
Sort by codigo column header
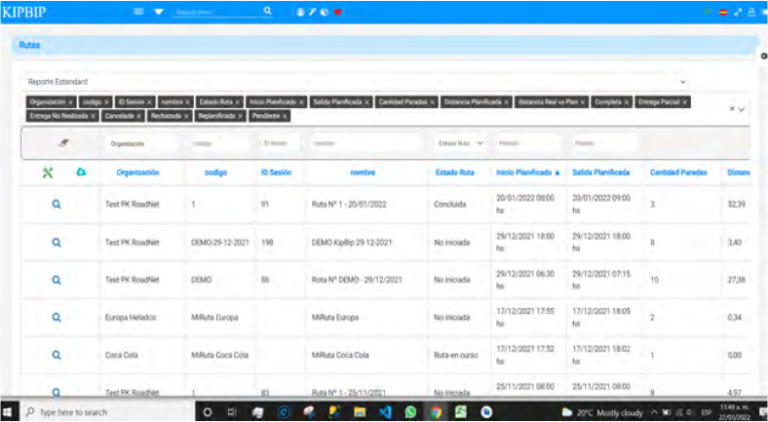click(x=216, y=172)
